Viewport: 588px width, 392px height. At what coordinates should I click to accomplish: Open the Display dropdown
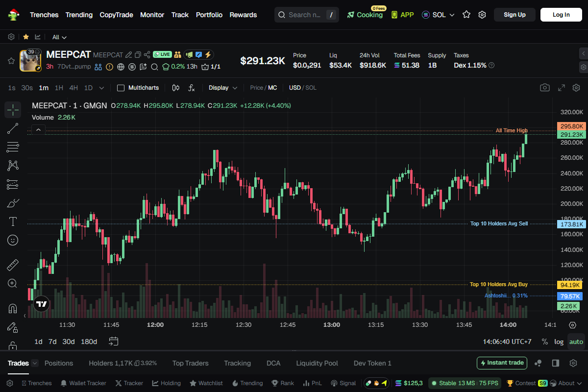(x=223, y=88)
